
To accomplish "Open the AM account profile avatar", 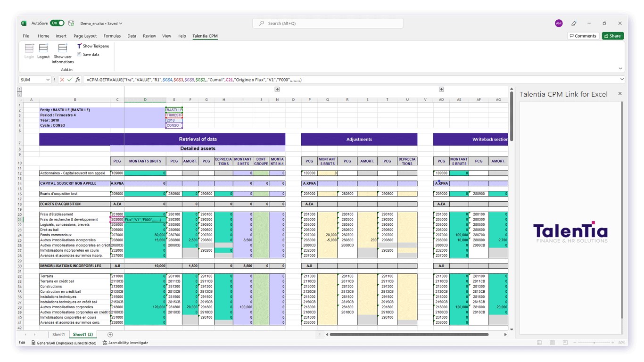I will (559, 23).
